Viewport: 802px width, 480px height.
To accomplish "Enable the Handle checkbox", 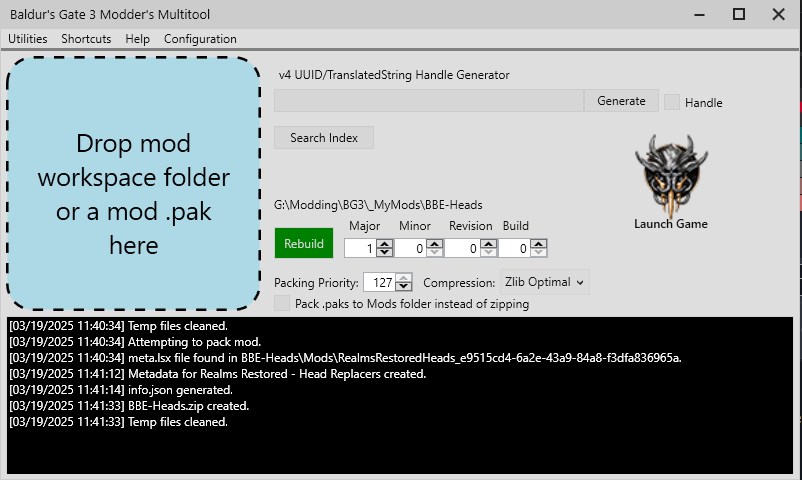I will (672, 102).
